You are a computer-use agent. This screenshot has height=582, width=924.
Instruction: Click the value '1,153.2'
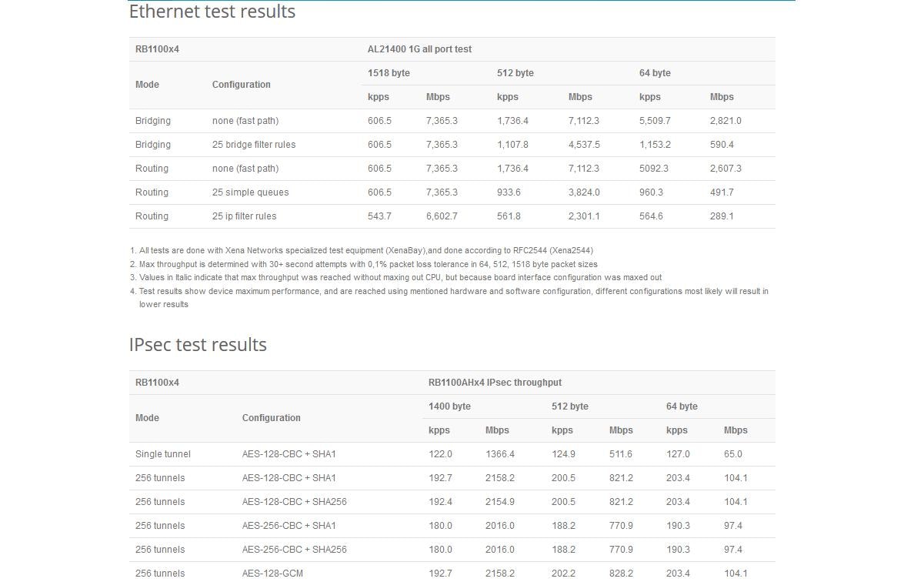(655, 145)
